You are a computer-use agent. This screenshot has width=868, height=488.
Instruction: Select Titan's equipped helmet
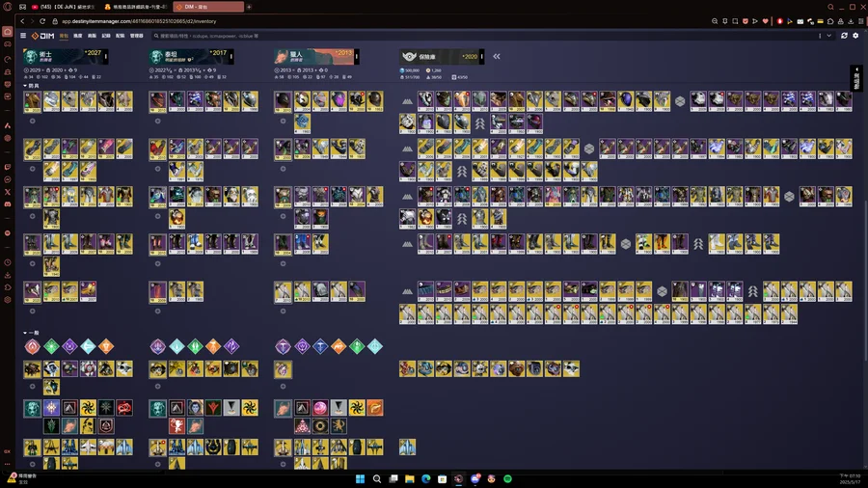click(158, 102)
